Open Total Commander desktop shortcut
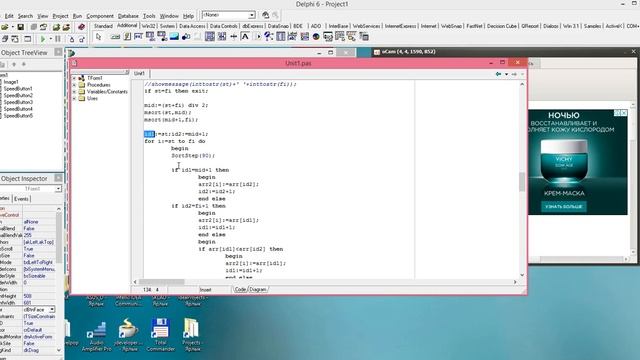This screenshot has width=640, height=360. (x=160, y=336)
